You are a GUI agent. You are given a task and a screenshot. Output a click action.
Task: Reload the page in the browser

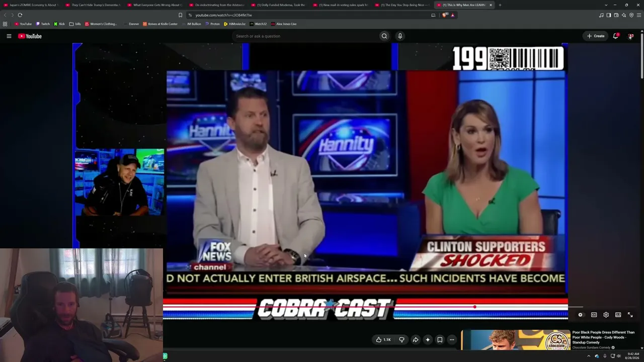[x=20, y=15]
